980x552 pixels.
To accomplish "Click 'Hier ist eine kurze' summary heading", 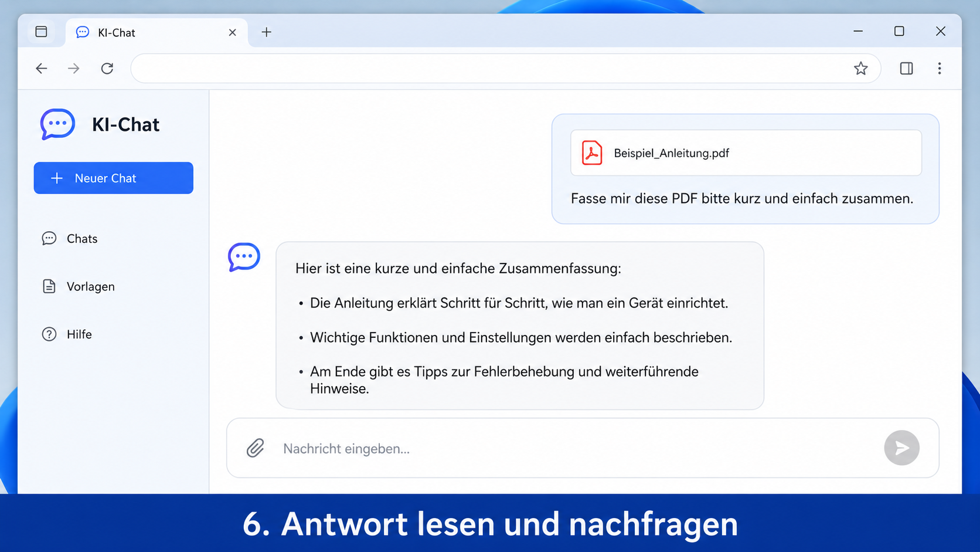I will pos(458,268).
